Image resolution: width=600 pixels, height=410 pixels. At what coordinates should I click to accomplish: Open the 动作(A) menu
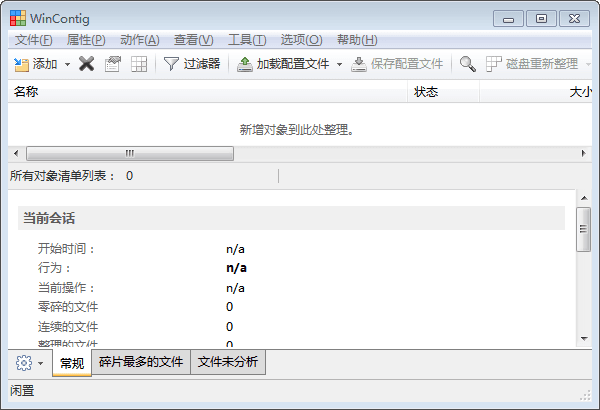click(x=140, y=40)
